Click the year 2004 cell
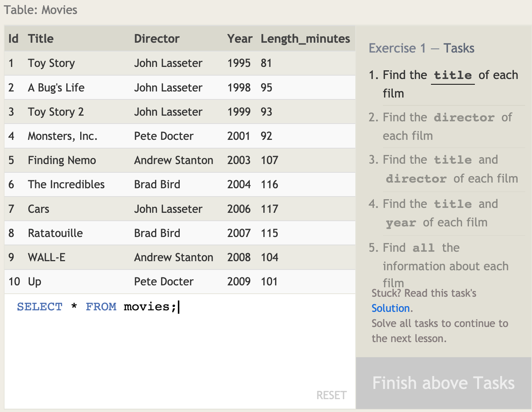This screenshot has height=412, width=532. [239, 184]
